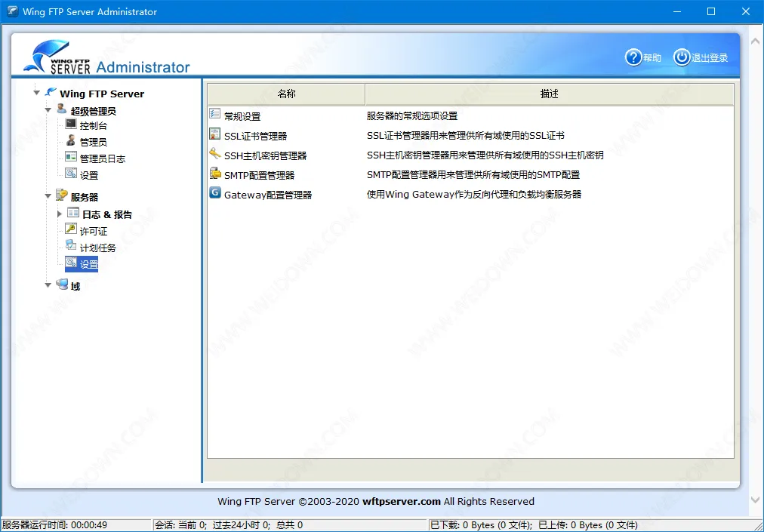
Task: Select 管理员 in the tree
Action: pyautogui.click(x=94, y=143)
